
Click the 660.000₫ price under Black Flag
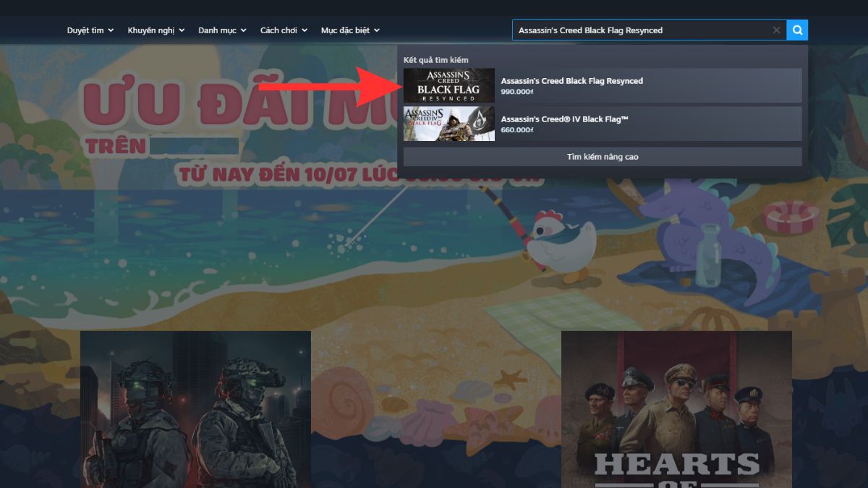pos(517,130)
